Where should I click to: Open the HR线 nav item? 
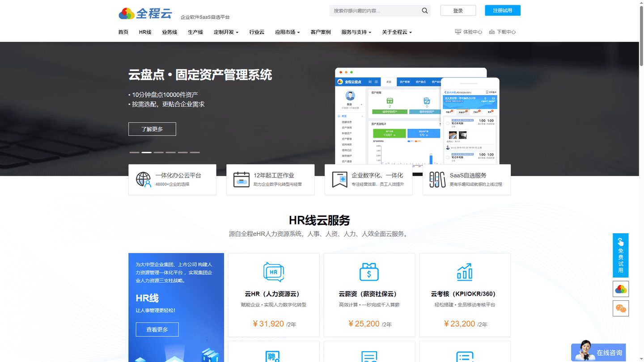tap(145, 32)
